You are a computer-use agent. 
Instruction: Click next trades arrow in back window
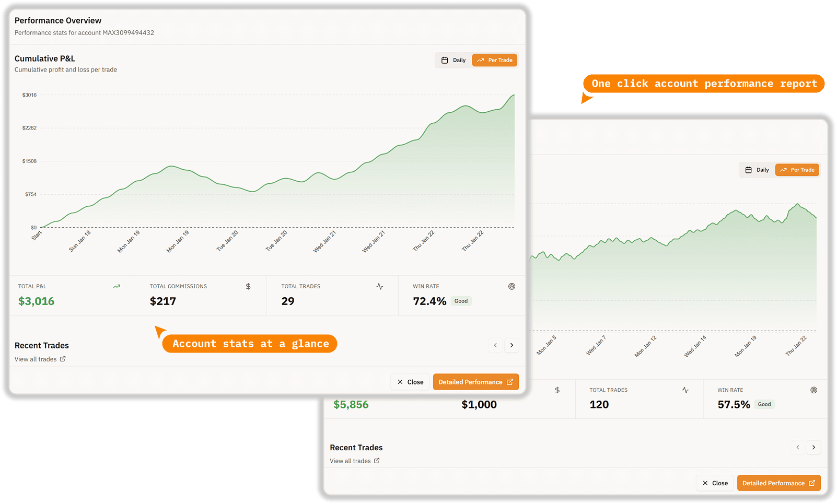(813, 448)
